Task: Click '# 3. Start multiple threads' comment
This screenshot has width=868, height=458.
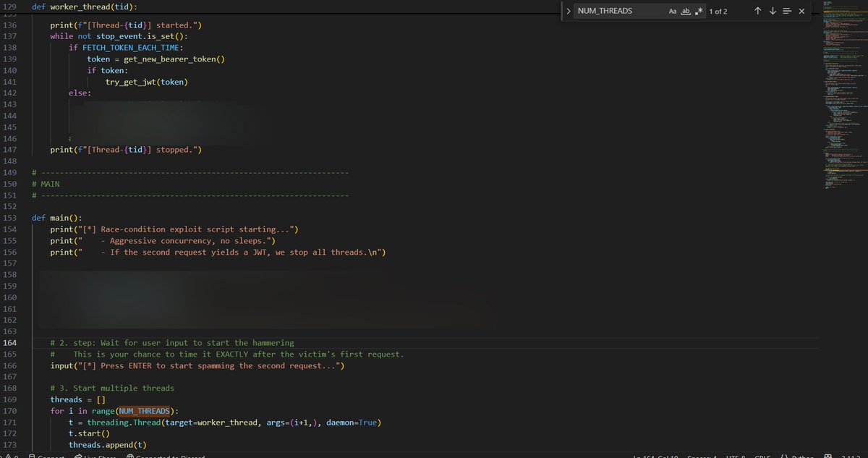Action: pyautogui.click(x=112, y=389)
